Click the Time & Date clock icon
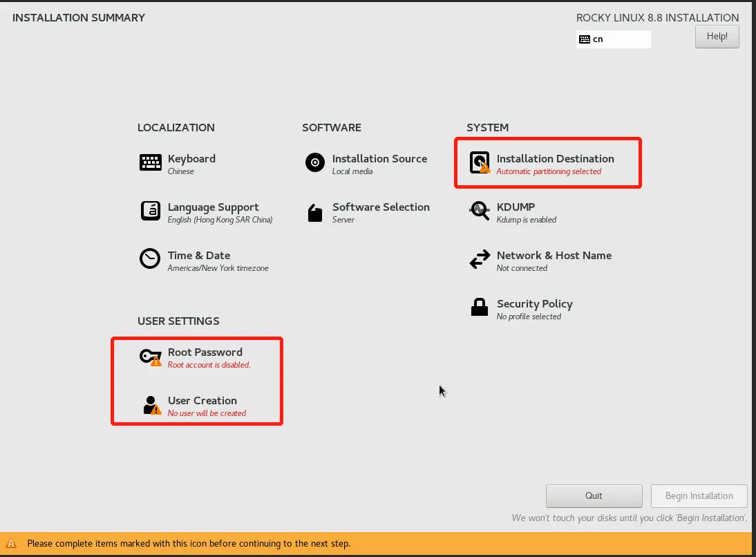Image resolution: width=756 pixels, height=557 pixels. pyautogui.click(x=150, y=259)
